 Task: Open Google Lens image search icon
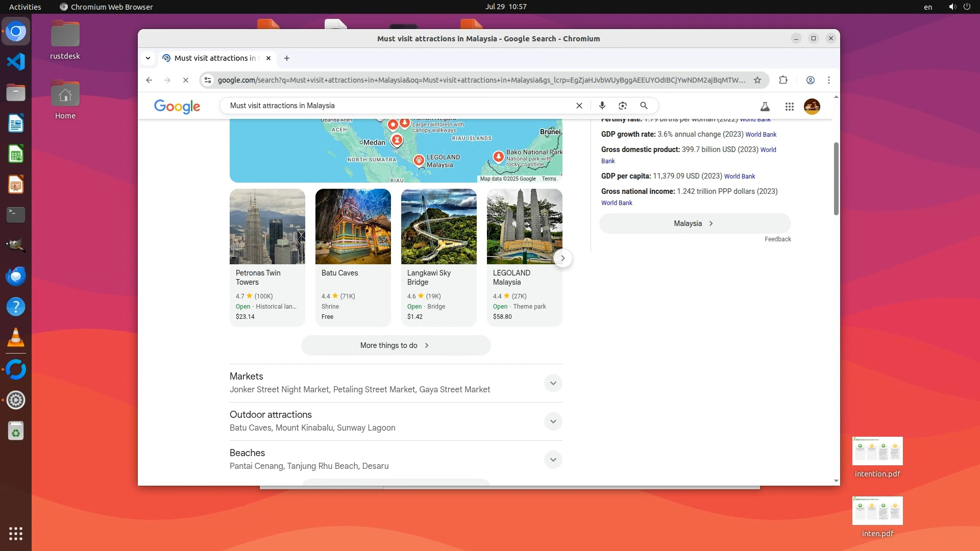623,106
